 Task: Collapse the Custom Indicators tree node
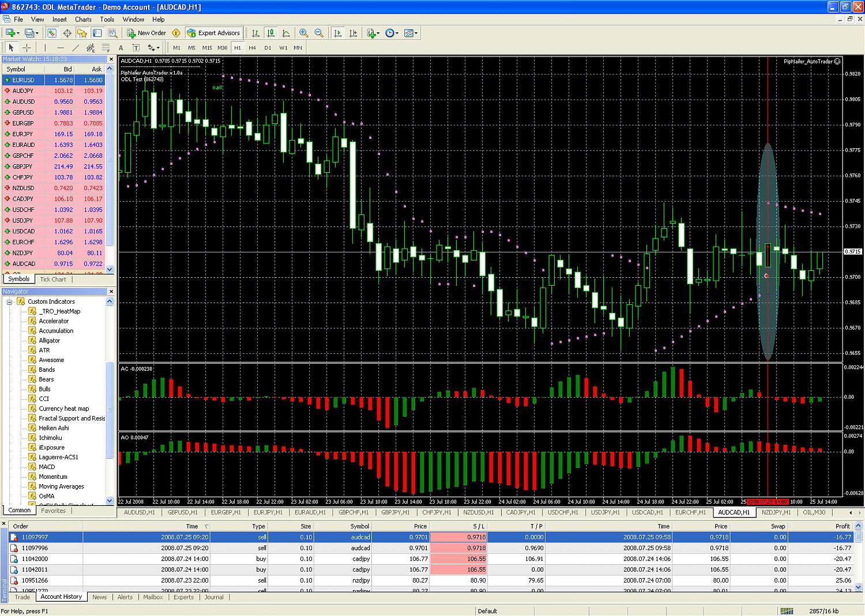pos(9,301)
